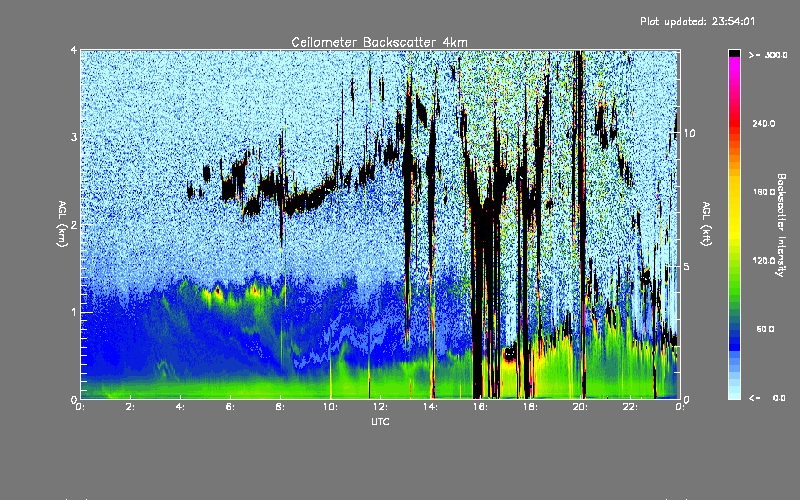Click the '2:' tick on the UTC axis

[x=131, y=407]
